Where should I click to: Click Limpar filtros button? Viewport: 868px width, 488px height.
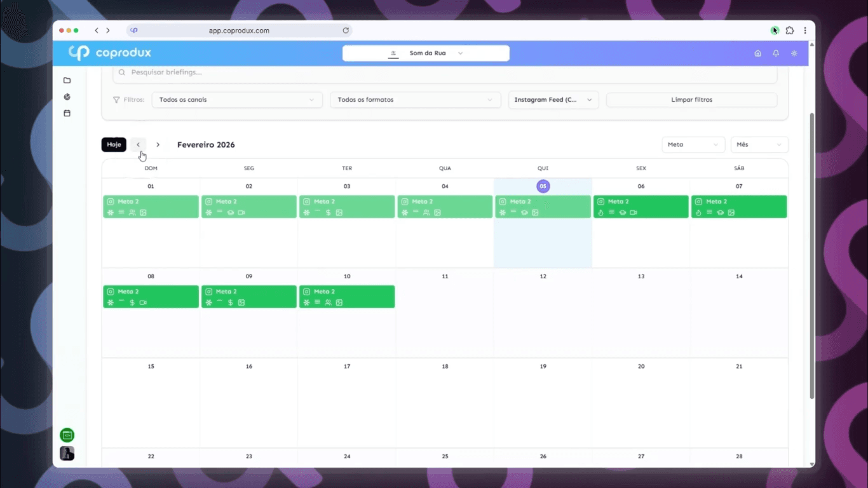tap(691, 100)
